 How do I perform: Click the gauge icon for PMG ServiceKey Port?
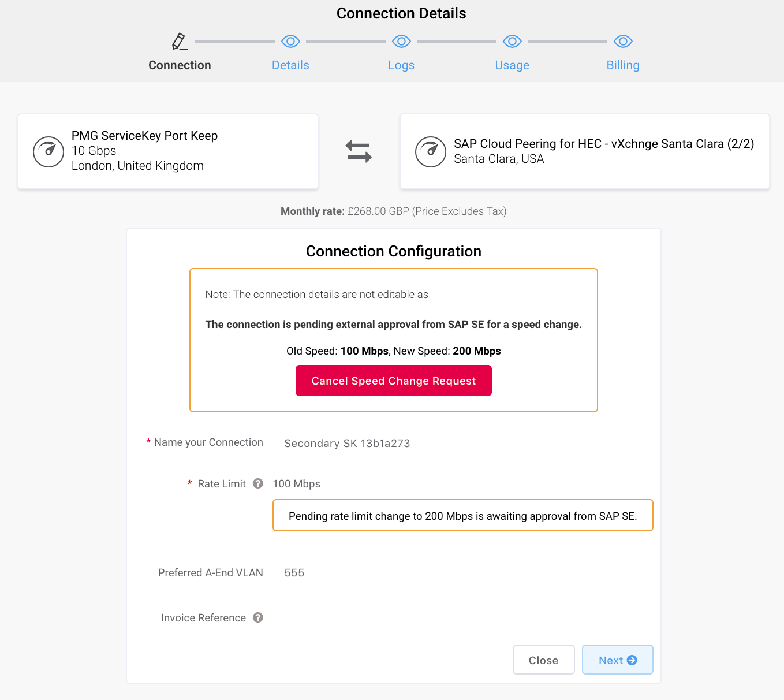(x=48, y=151)
